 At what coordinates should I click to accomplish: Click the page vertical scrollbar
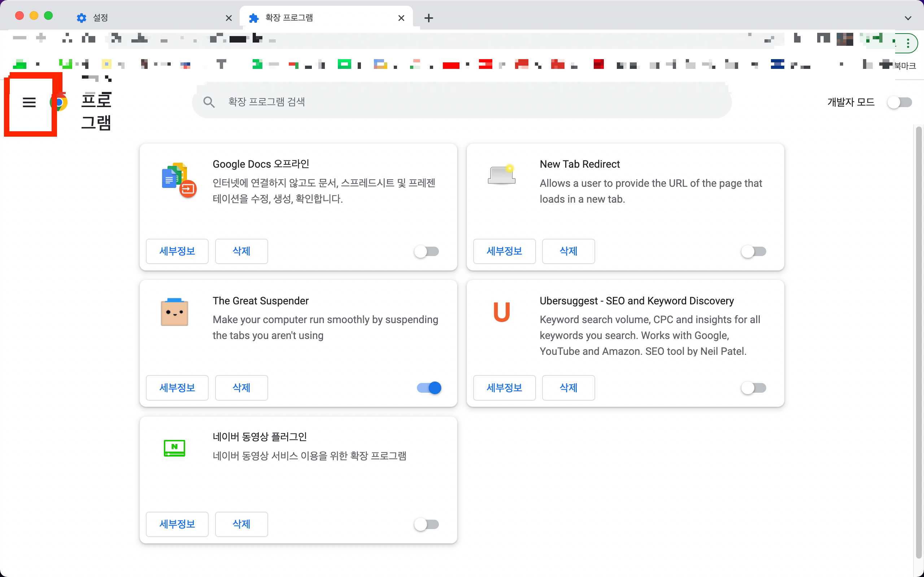[x=918, y=343]
